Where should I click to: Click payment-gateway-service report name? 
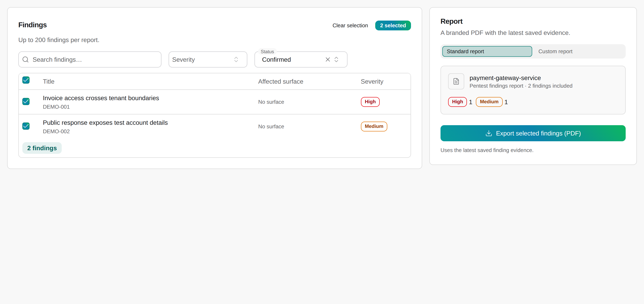[505, 78]
